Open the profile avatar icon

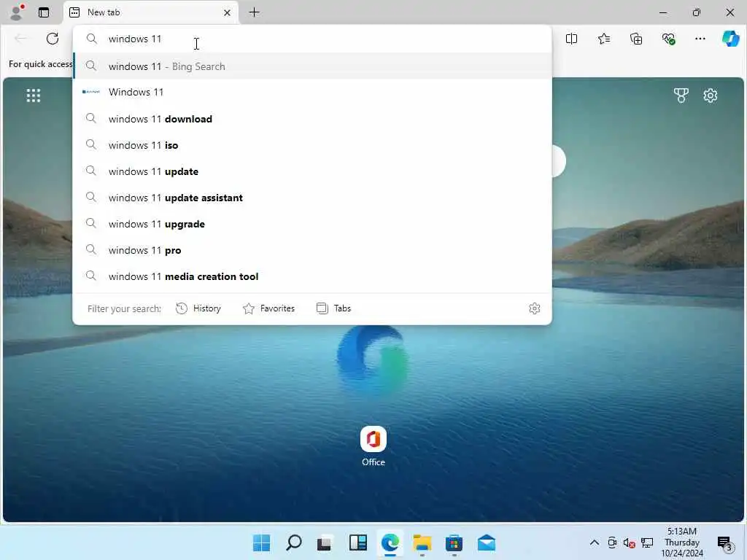pos(17,12)
